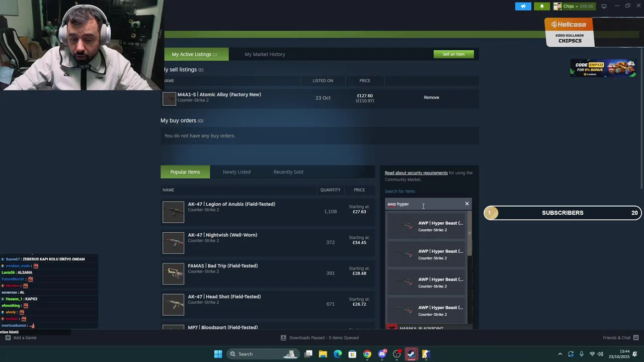Choose first AWP Hyper Beast search suggestion
The image size is (644, 362).
(x=426, y=226)
